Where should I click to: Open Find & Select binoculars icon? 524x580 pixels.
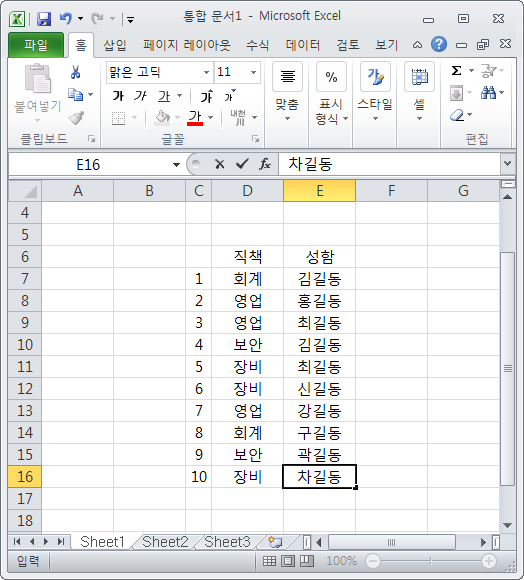(x=488, y=92)
